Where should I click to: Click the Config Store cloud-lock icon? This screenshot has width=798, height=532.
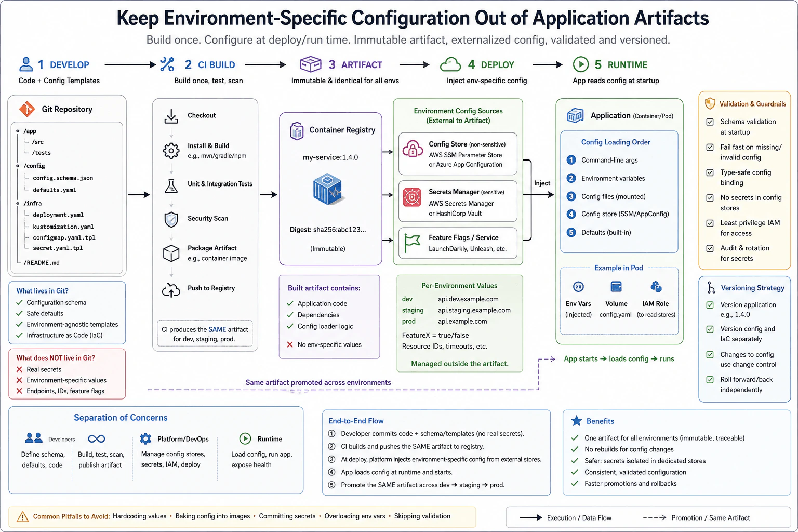[x=413, y=149]
